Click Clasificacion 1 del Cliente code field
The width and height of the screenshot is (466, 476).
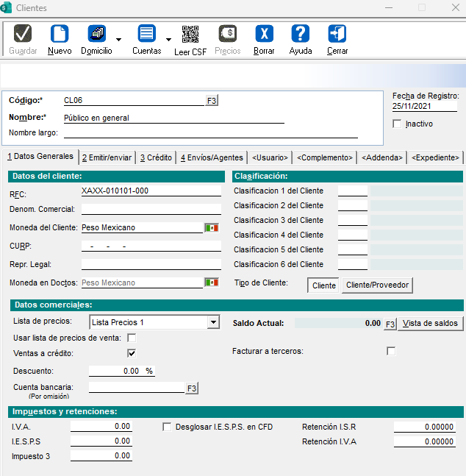[353, 191]
